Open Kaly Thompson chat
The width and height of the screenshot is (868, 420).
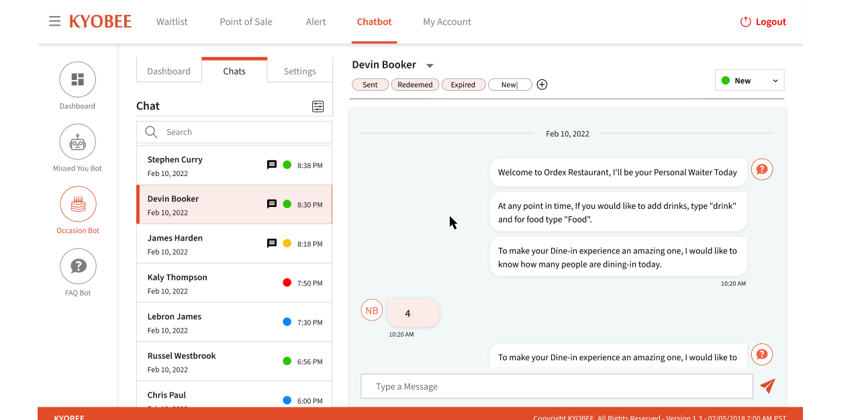coord(234,283)
